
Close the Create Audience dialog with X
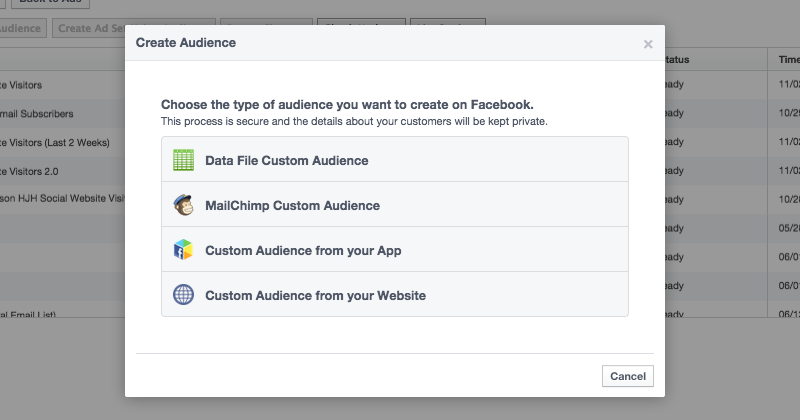tap(648, 44)
